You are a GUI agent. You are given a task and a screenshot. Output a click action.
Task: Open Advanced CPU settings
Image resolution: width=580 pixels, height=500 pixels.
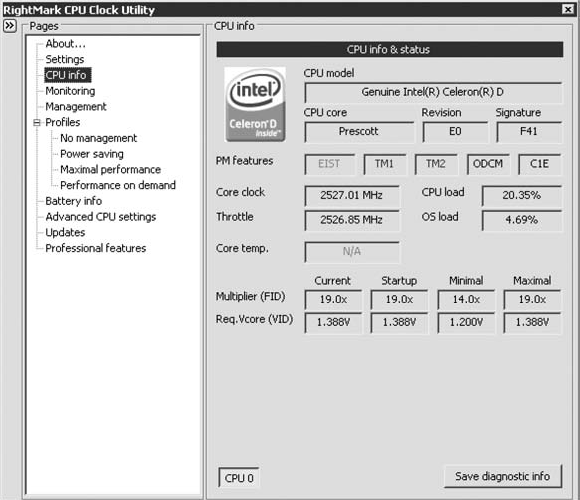coord(101,217)
